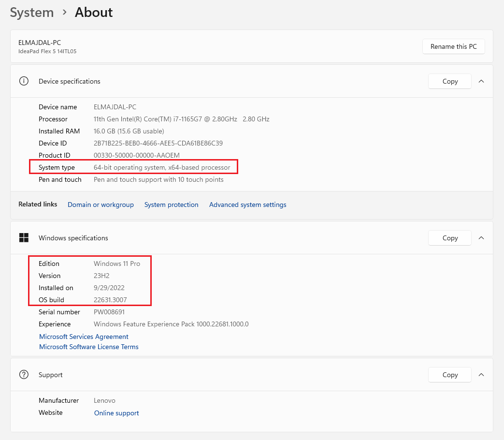Open the Microsoft Software License Terms

click(x=88, y=347)
